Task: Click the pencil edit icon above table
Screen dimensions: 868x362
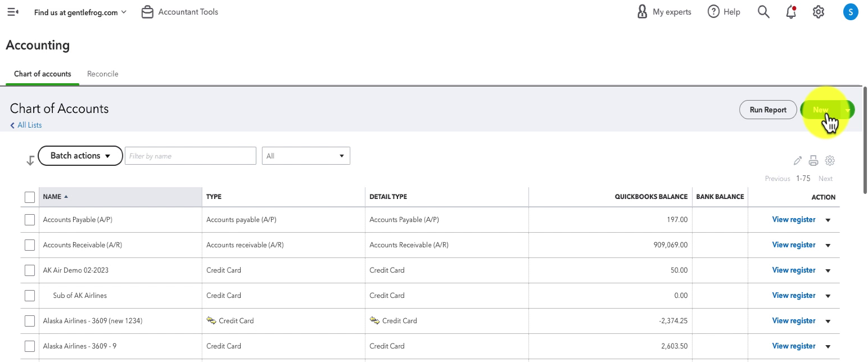Action: (798, 161)
